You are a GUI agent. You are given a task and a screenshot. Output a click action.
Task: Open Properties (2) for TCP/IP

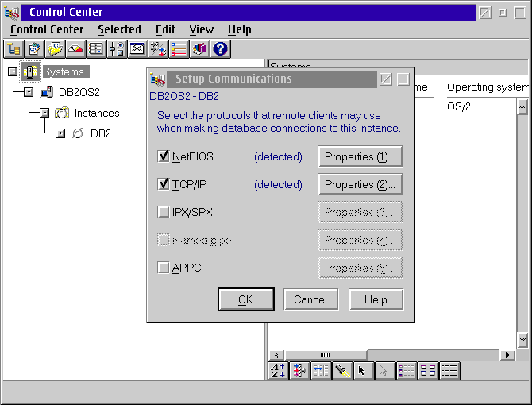tap(360, 184)
